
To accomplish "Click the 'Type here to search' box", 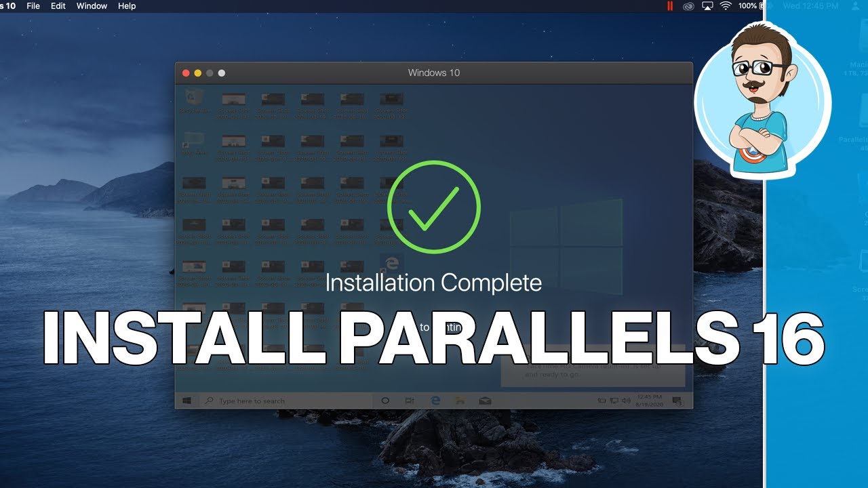I will (x=285, y=401).
